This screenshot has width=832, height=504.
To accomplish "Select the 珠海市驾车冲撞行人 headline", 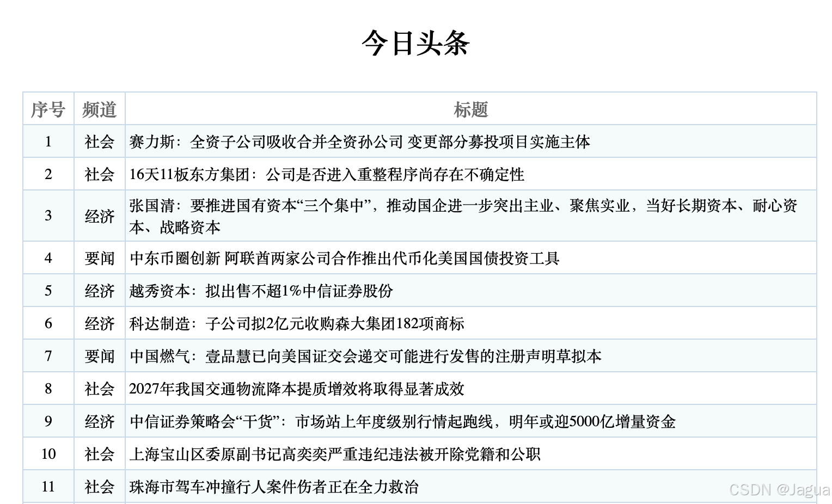I will point(274,487).
